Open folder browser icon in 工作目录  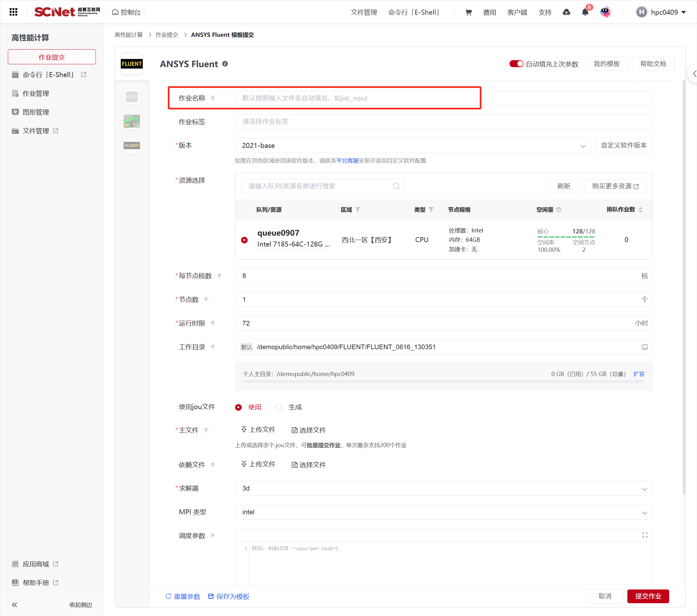point(645,347)
